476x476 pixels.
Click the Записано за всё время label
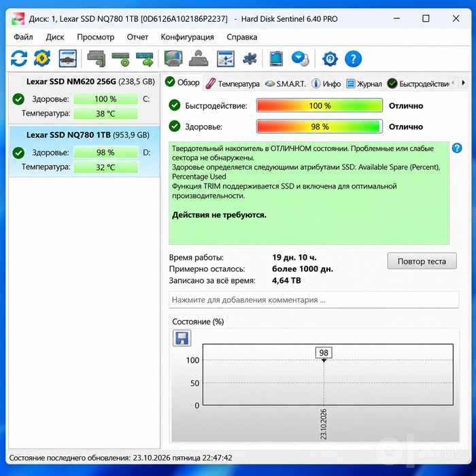click(x=212, y=280)
